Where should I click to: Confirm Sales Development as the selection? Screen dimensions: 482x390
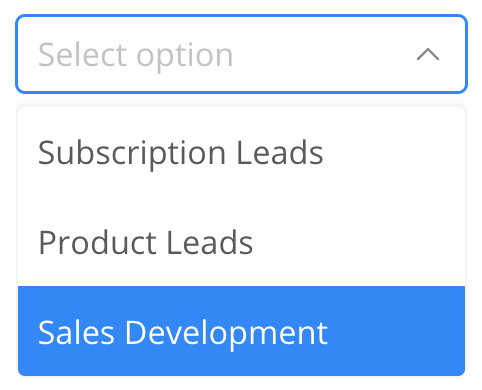(x=241, y=331)
